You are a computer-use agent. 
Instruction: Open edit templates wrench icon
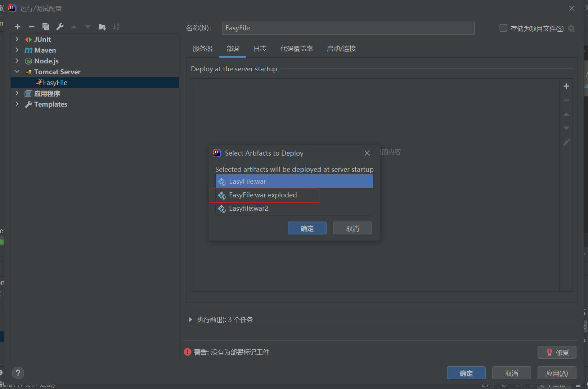click(60, 27)
